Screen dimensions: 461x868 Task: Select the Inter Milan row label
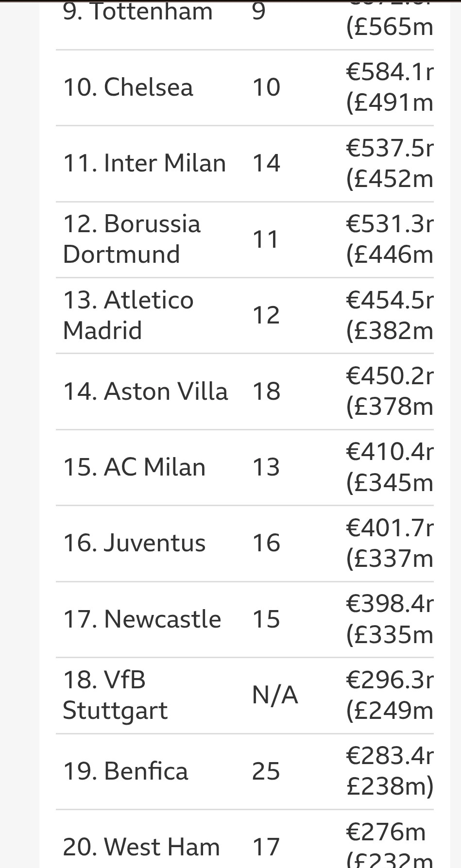(x=144, y=163)
